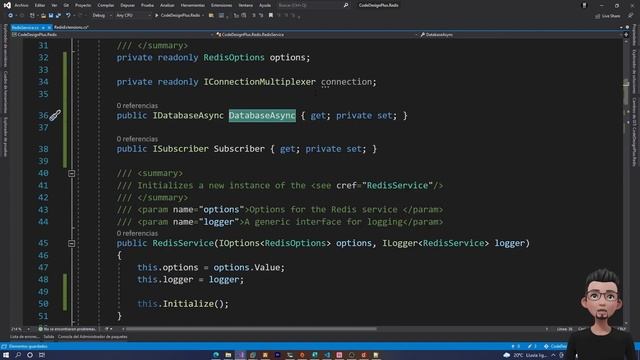The image size is (640, 360).
Task: Click the Cortana circle icon on taskbar
Action: (30, 355)
